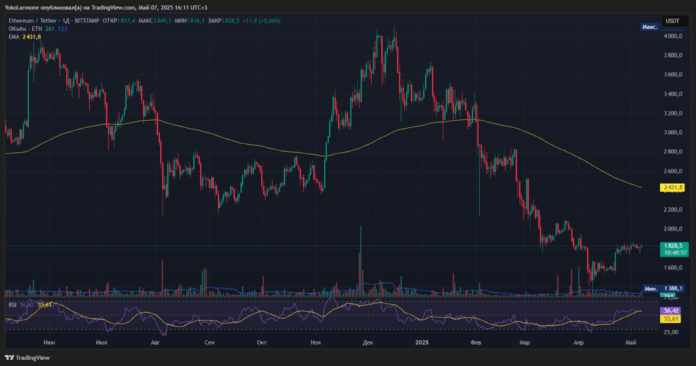696x366 pixels.
Task: Click the Мин. 1 388,1 low price label
Action: pyautogui.click(x=663, y=289)
